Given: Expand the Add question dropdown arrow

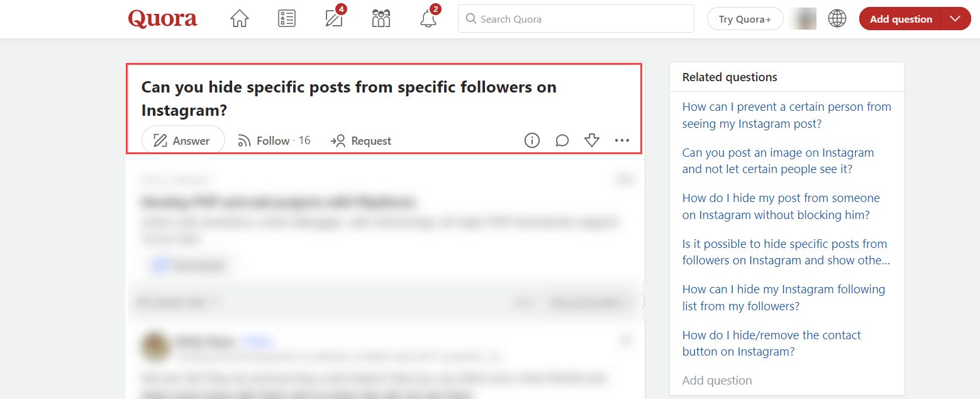Looking at the screenshot, I should click(954, 18).
